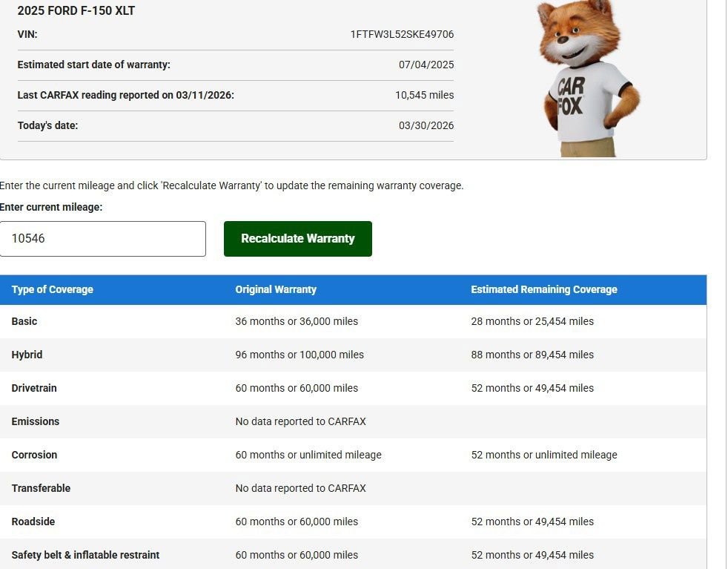Select the Original Warranty column header
This screenshot has width=728, height=569.
276,289
